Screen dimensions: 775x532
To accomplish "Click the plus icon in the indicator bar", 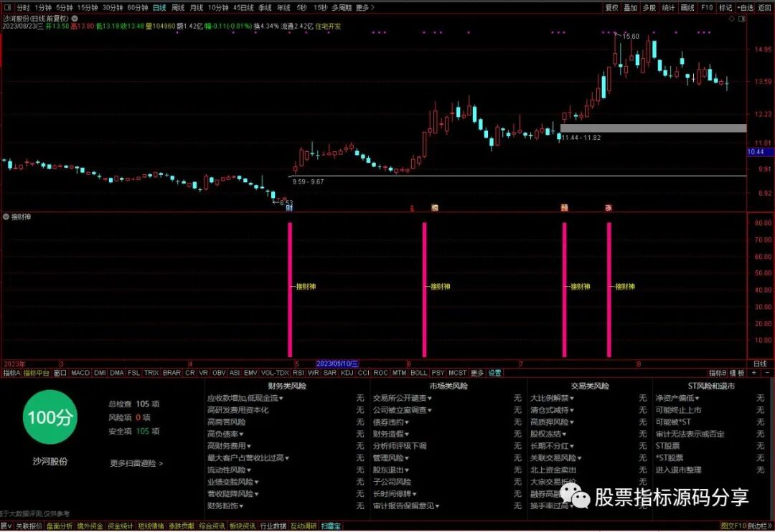I will [753, 373].
